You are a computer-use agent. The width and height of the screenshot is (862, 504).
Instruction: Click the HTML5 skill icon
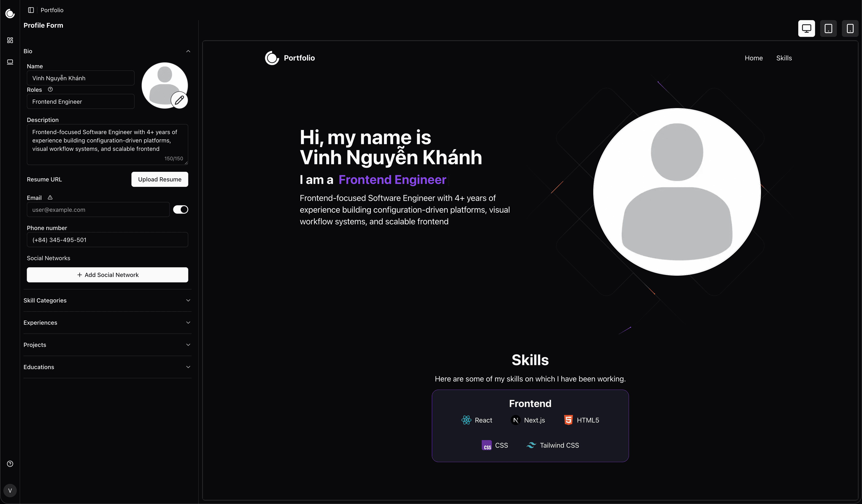point(568,420)
